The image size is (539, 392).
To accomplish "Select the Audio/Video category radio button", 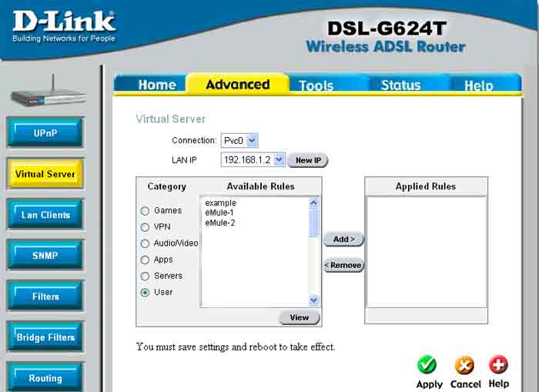I will coord(145,243).
